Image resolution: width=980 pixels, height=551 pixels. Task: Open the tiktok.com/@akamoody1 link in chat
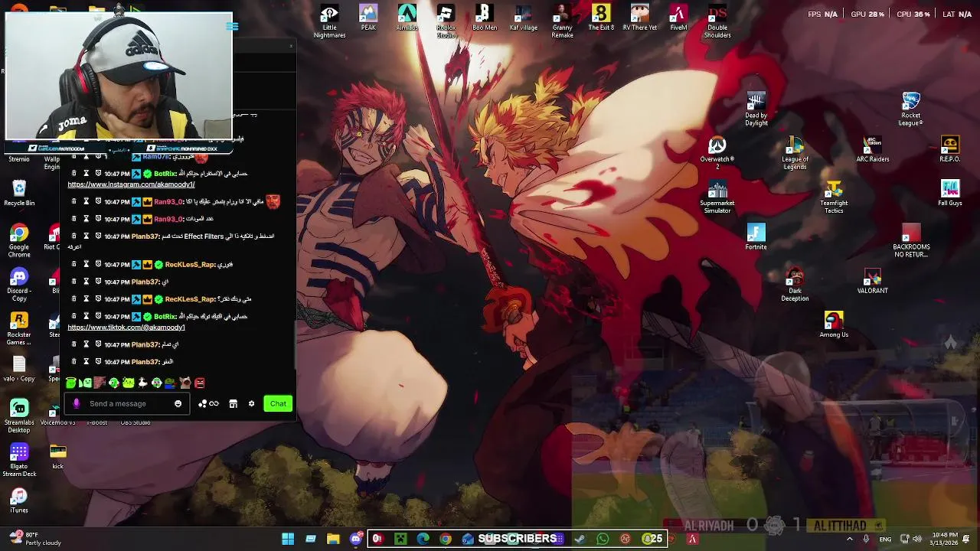click(126, 328)
